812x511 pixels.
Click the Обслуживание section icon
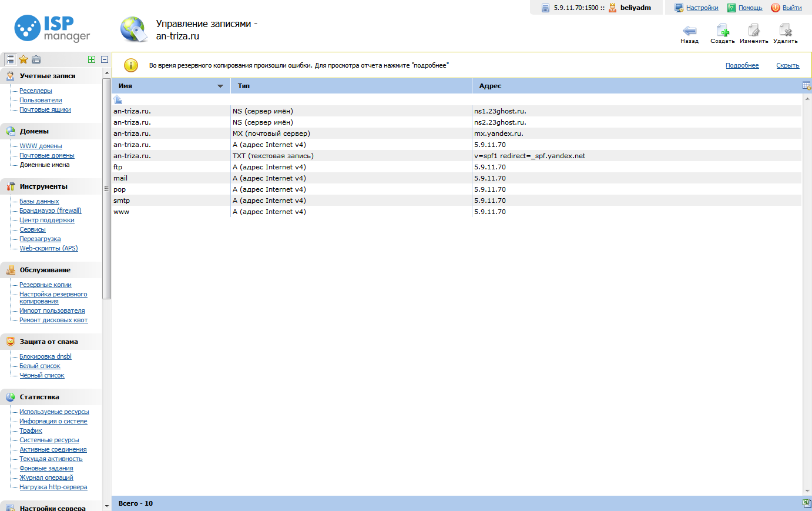tap(11, 270)
